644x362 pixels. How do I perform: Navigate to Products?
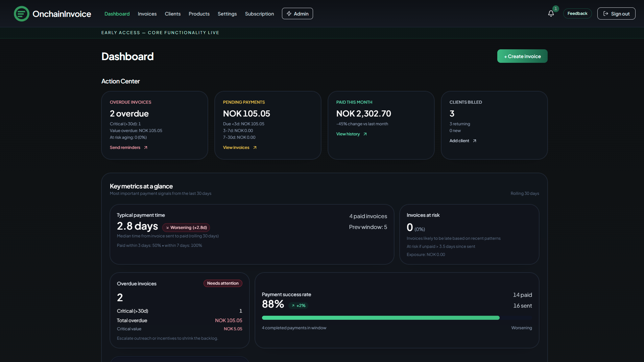tap(199, 14)
